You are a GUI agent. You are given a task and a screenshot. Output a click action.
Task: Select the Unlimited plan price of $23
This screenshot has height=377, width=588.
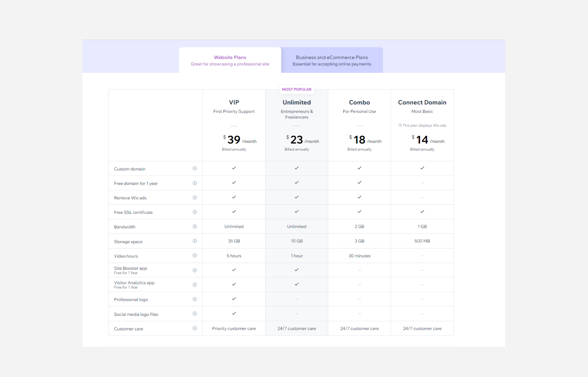click(296, 140)
